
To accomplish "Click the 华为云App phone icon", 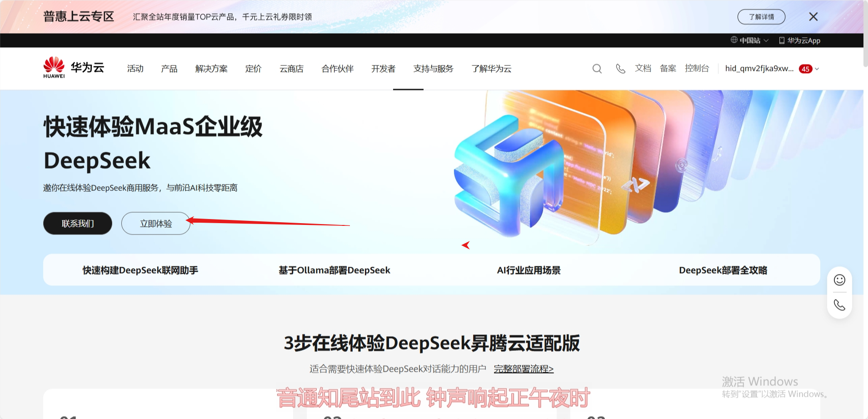I will [782, 40].
